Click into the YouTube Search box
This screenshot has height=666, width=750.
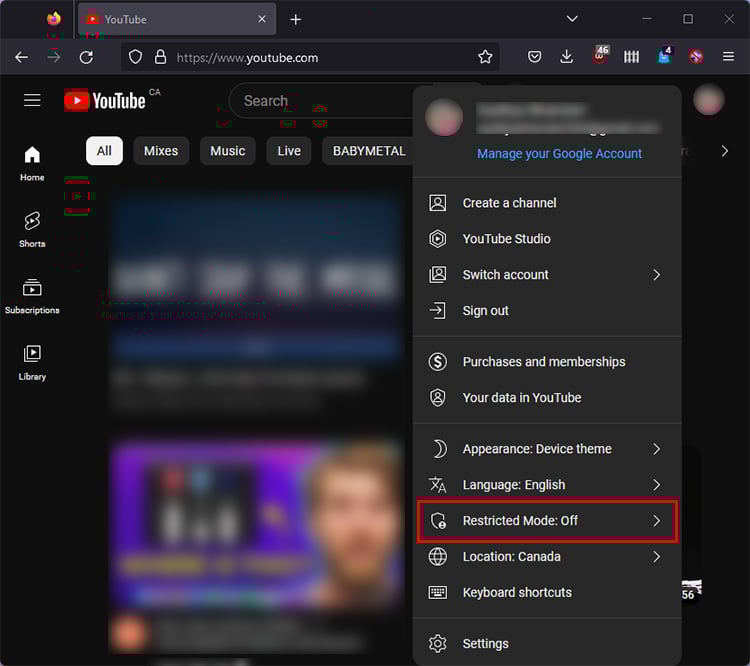pyautogui.click(x=323, y=101)
